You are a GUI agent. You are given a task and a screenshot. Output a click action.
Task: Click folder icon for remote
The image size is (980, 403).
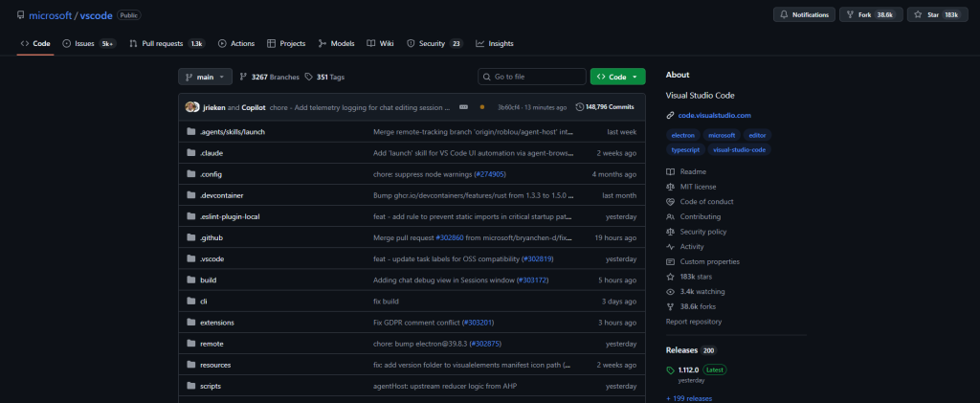pyautogui.click(x=191, y=344)
